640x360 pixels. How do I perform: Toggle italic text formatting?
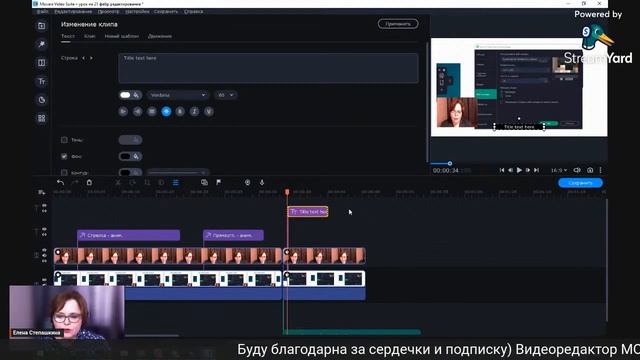pos(194,111)
